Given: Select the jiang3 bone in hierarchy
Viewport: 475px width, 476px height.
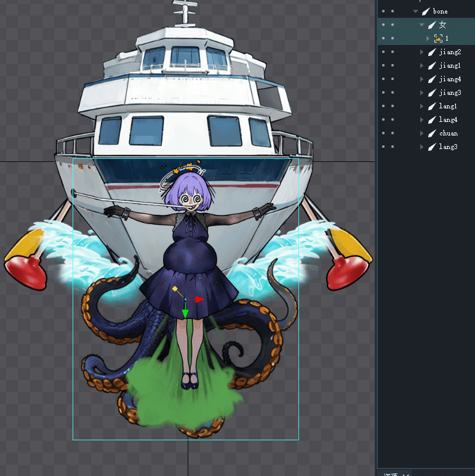Looking at the screenshot, I should pyautogui.click(x=450, y=92).
